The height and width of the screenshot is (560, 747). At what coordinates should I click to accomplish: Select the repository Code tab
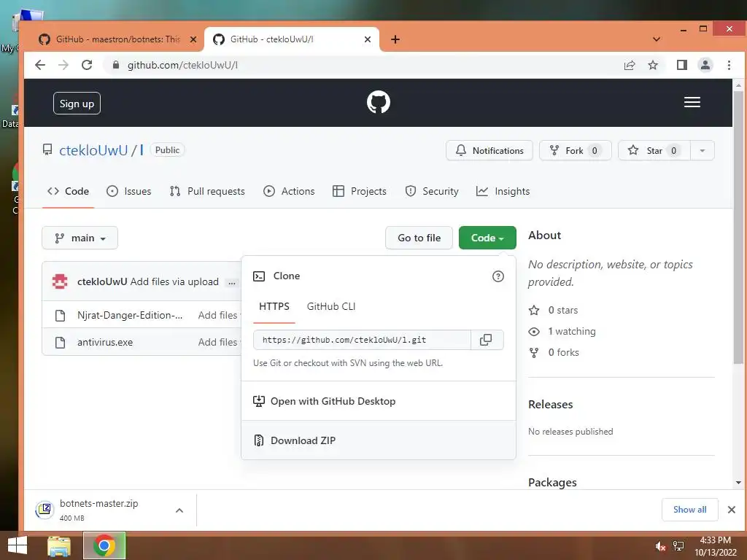tap(68, 191)
